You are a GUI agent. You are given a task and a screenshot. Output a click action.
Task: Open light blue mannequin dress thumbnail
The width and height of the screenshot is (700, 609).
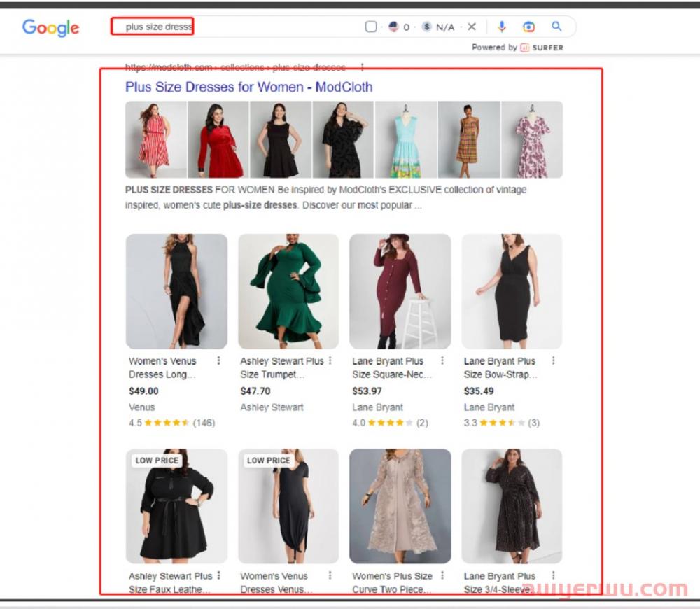pyautogui.click(x=406, y=139)
